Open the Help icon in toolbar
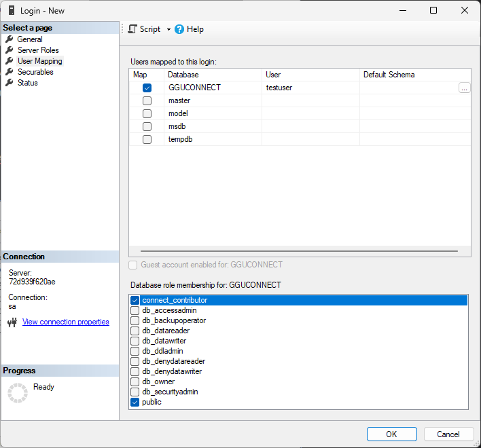 coord(179,29)
